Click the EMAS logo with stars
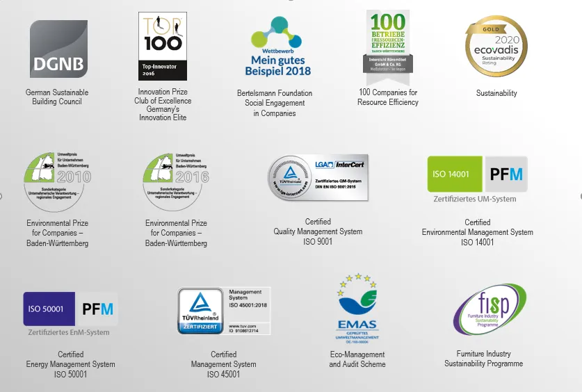This screenshot has width=582, height=392. click(x=357, y=308)
